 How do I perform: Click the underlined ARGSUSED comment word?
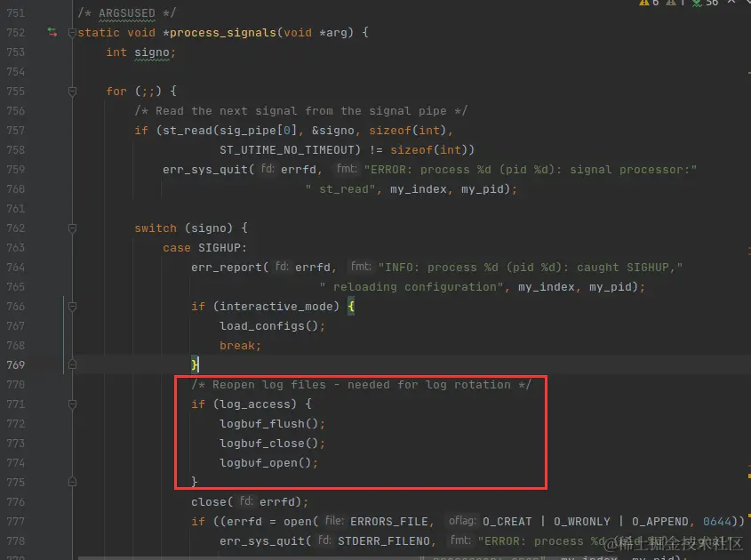[x=127, y=13]
